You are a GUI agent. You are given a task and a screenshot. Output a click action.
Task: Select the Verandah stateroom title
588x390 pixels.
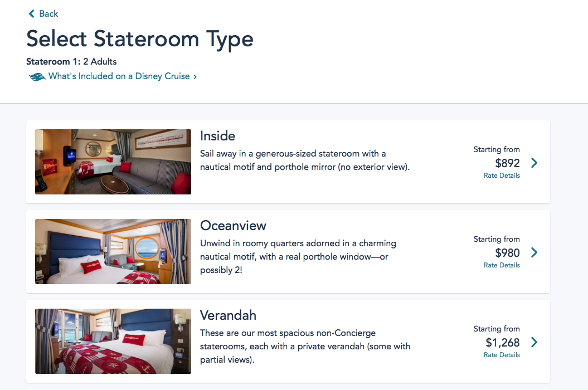(228, 315)
